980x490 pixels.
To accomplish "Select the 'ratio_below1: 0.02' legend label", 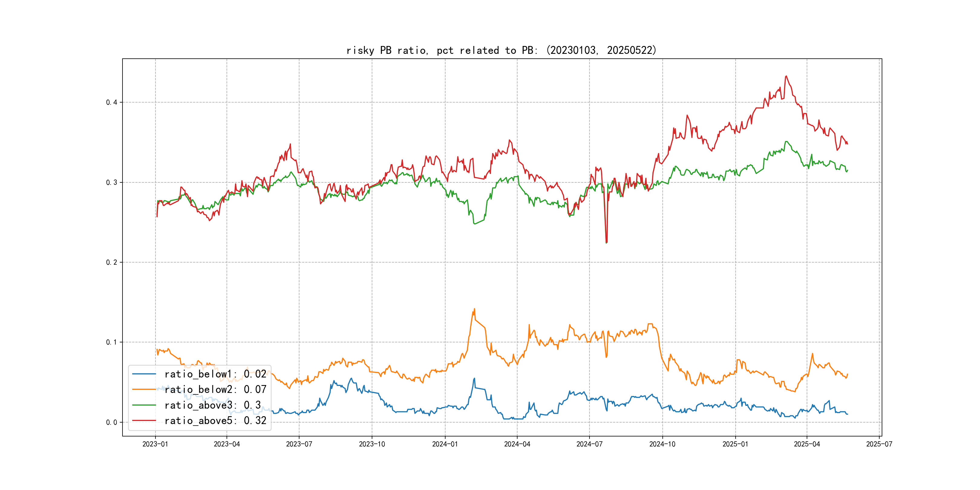I will pyautogui.click(x=215, y=374).
